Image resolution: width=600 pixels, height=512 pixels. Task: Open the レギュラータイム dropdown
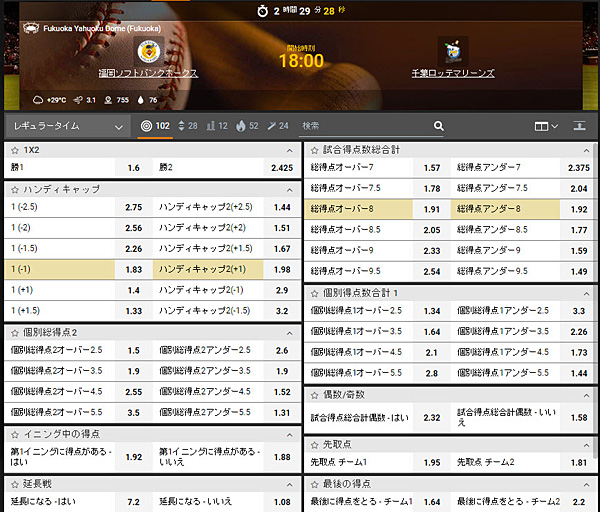point(68,126)
